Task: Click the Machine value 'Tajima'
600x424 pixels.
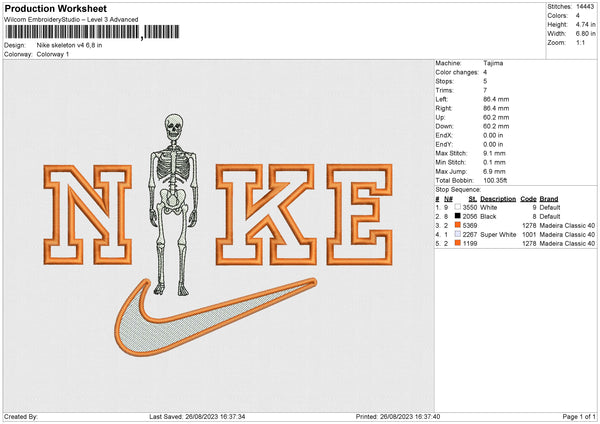Action: tap(493, 63)
